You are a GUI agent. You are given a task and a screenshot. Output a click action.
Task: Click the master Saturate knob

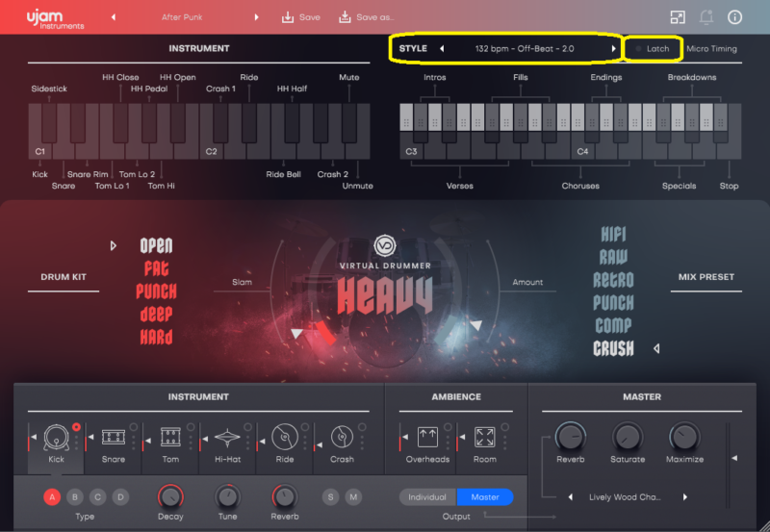tap(628, 438)
